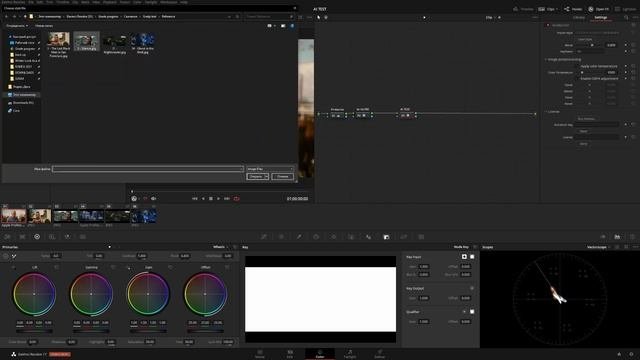Click the Gain color wheel

coord(148,294)
